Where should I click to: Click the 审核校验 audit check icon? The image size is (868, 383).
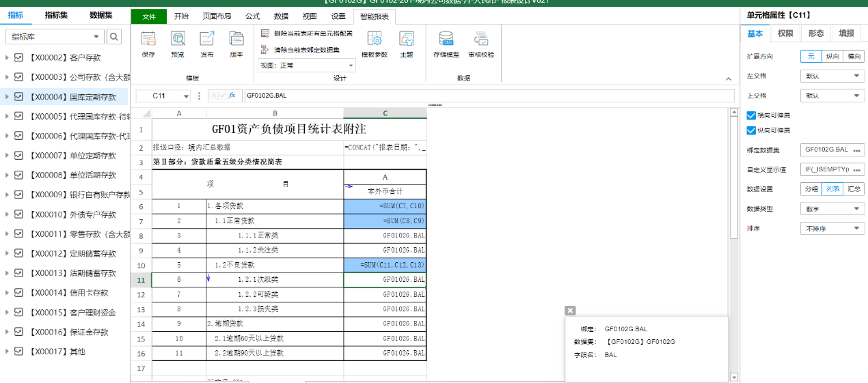(480, 39)
